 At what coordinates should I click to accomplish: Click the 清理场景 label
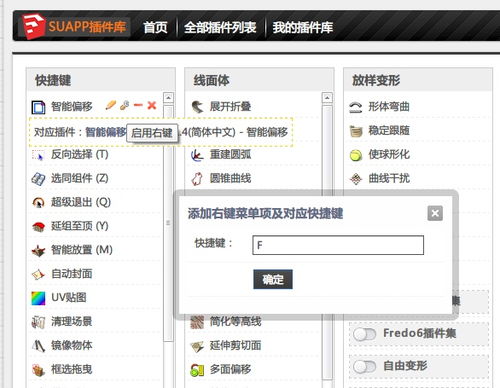click(72, 322)
